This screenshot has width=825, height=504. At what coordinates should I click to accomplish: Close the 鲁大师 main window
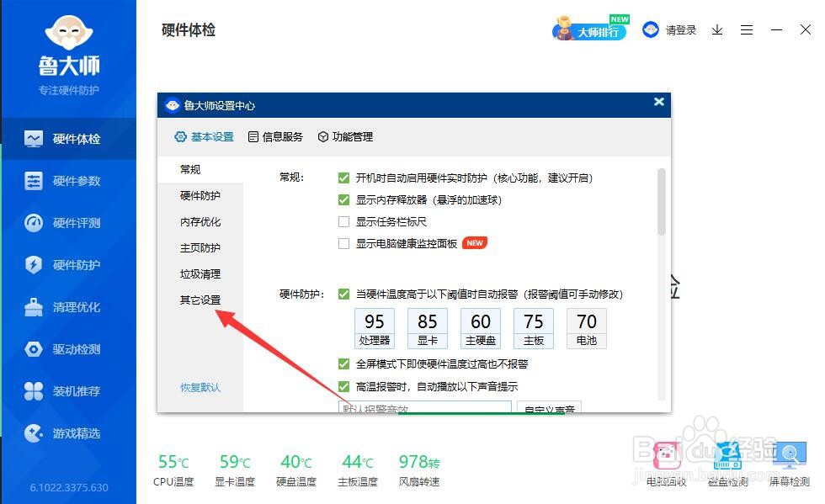tap(806, 29)
